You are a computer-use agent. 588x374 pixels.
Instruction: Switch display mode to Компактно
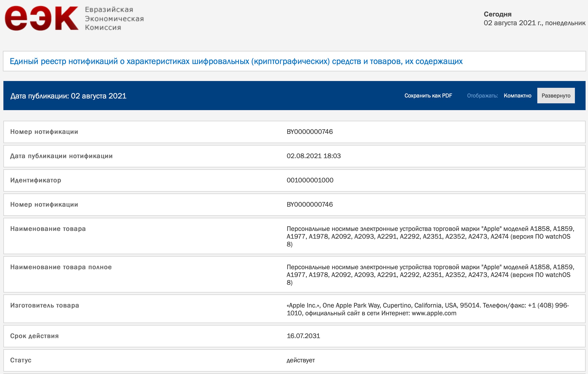[x=517, y=96]
